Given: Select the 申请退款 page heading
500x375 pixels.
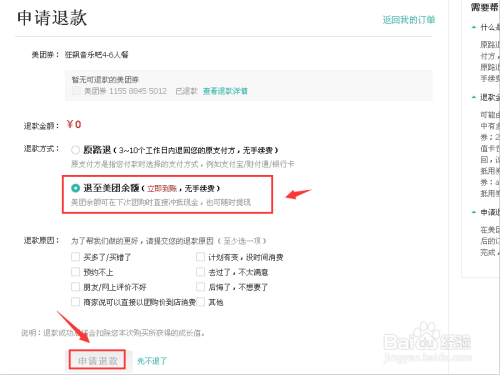Looking at the screenshot, I should (x=52, y=18).
